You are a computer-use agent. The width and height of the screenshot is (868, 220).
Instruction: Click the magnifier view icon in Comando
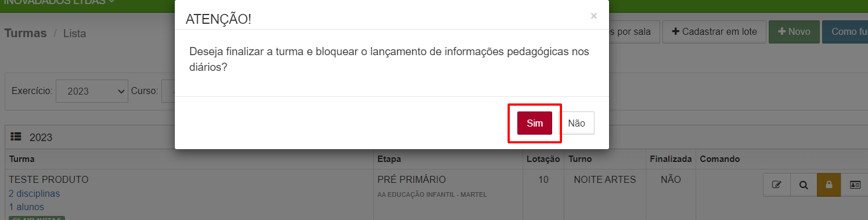coord(804,185)
